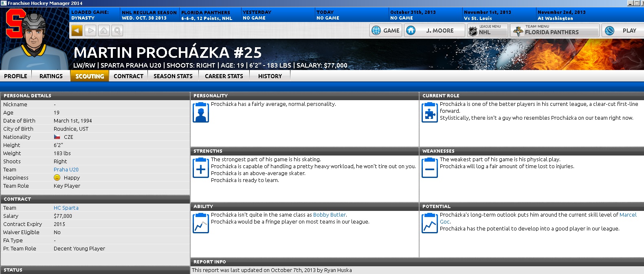Click the Decent Young Player role value
Screen dimensions: 644x274
(79, 249)
